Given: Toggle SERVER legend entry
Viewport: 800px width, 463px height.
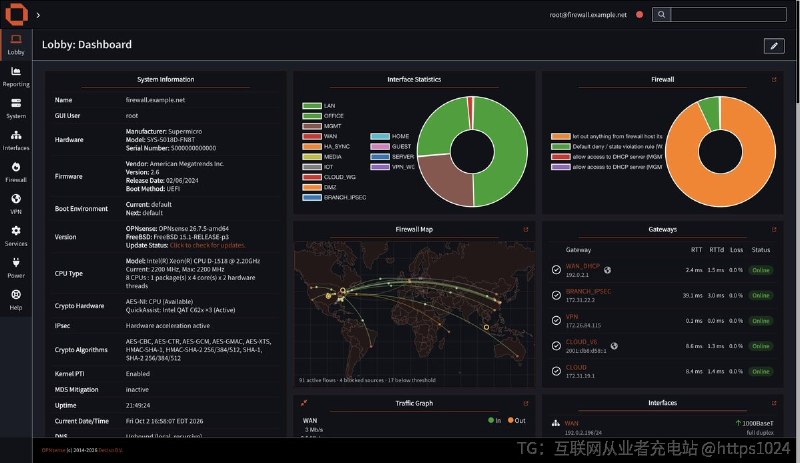Looking at the screenshot, I should click(x=392, y=157).
